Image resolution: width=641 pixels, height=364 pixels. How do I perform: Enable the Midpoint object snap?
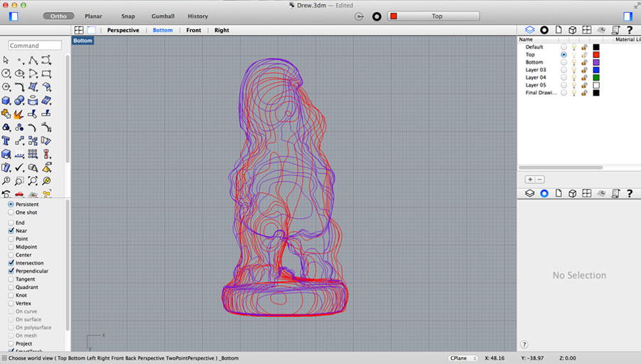(11, 246)
